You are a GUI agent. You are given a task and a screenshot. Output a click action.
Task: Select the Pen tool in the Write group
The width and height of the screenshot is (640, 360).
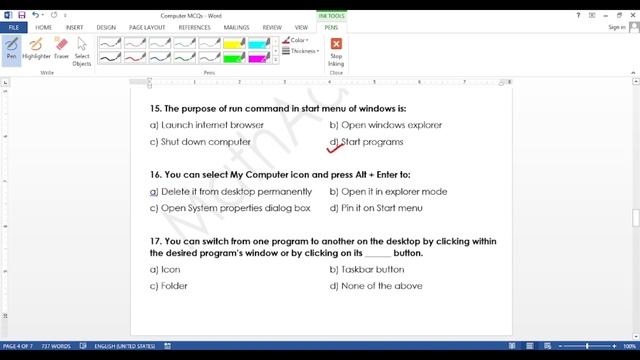(11, 49)
